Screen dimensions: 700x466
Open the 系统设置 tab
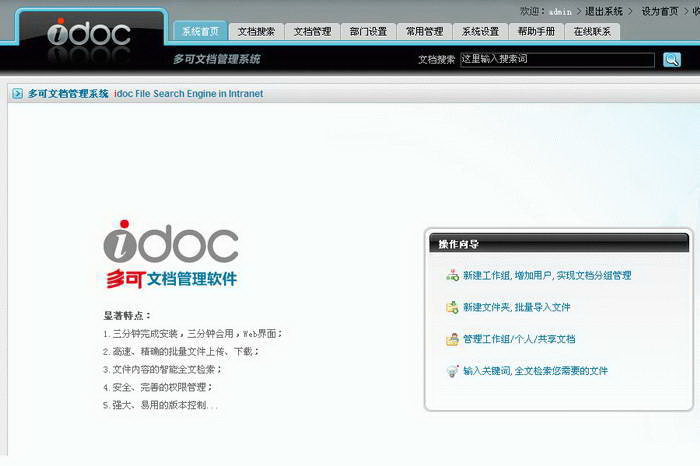click(480, 32)
